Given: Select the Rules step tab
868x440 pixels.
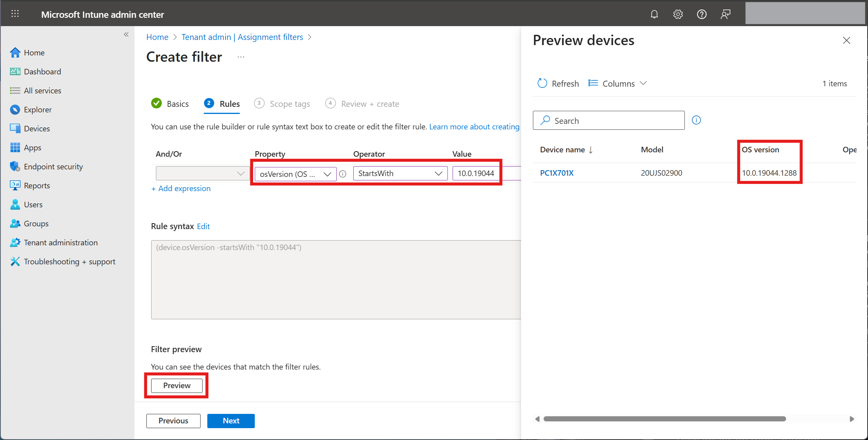Looking at the screenshot, I should (222, 104).
